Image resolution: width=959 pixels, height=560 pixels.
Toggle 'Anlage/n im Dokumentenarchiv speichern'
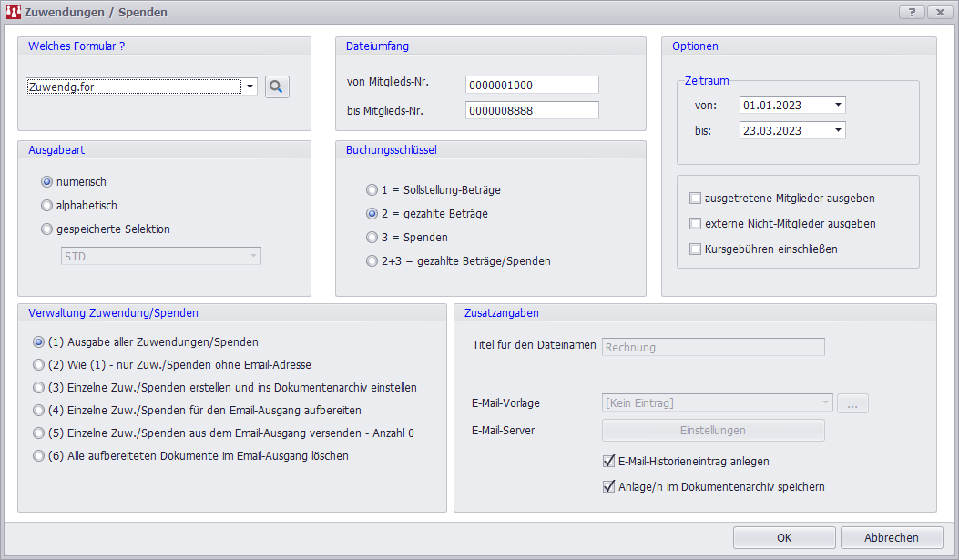click(x=609, y=486)
